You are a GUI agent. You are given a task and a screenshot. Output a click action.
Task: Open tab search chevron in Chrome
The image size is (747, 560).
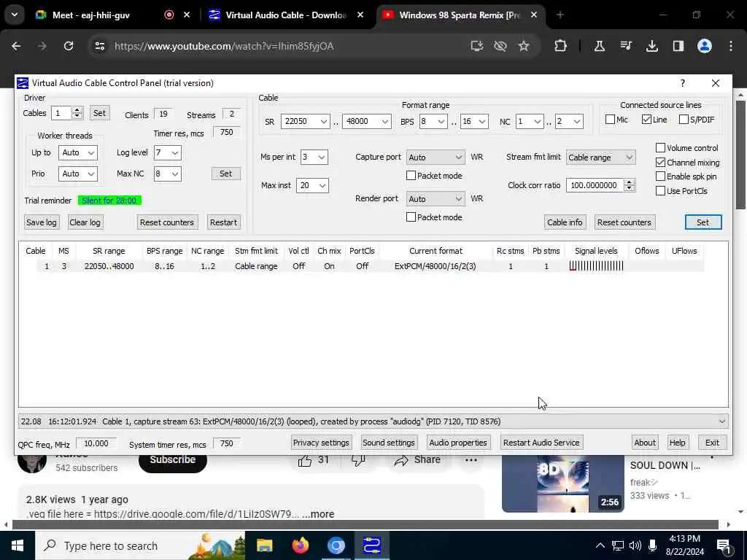(x=15, y=15)
